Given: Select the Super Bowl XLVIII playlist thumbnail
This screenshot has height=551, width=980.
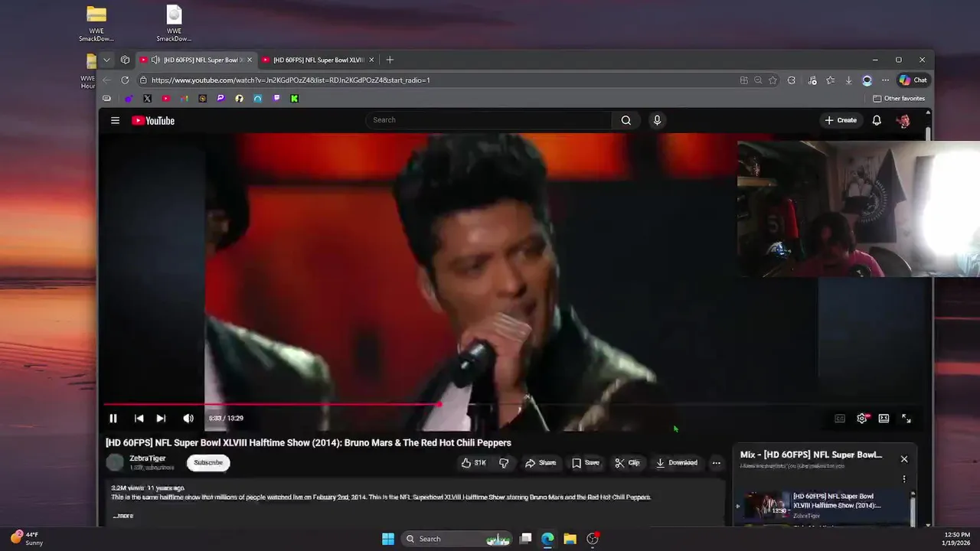Looking at the screenshot, I should pos(767,505).
